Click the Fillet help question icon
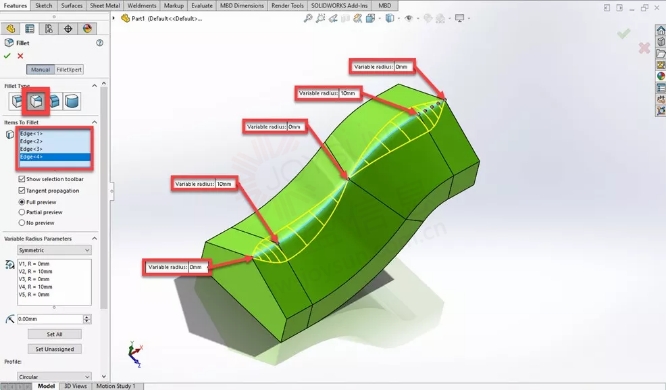 click(99, 42)
